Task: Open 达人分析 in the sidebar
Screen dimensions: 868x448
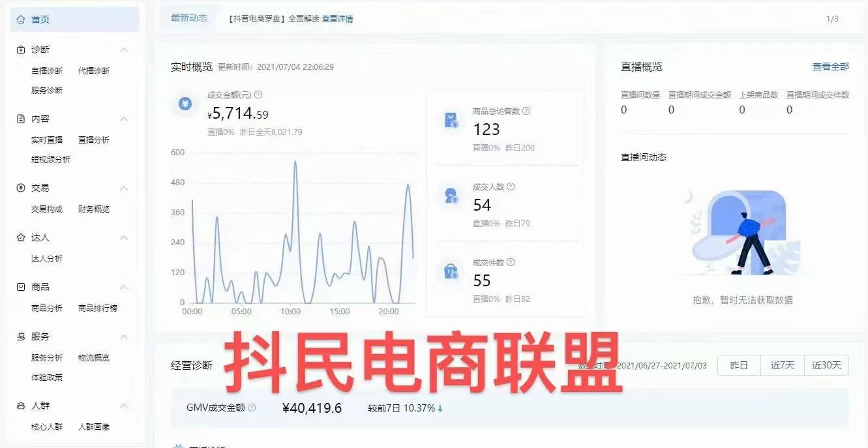Action: pyautogui.click(x=47, y=259)
